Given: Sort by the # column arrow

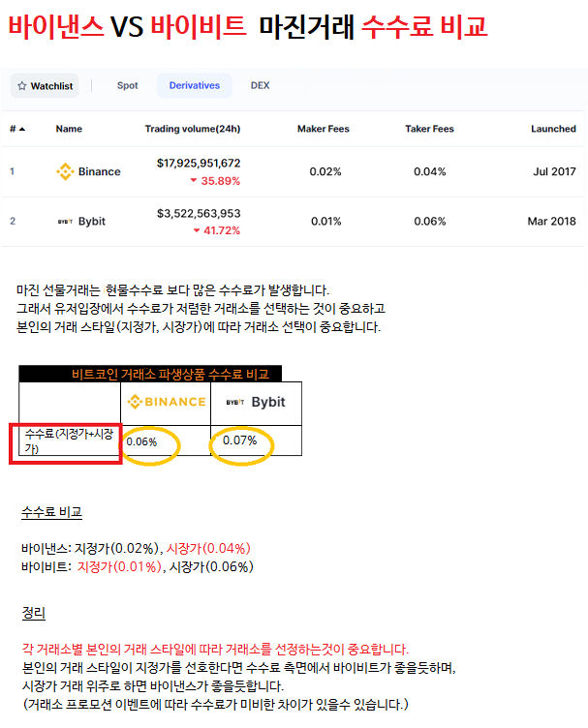Looking at the screenshot, I should [x=22, y=129].
